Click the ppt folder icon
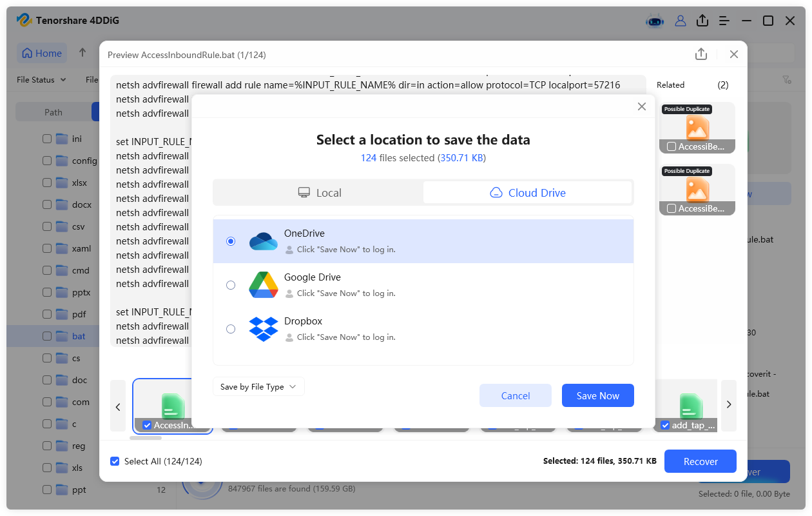This screenshot has width=812, height=516. 62,490
